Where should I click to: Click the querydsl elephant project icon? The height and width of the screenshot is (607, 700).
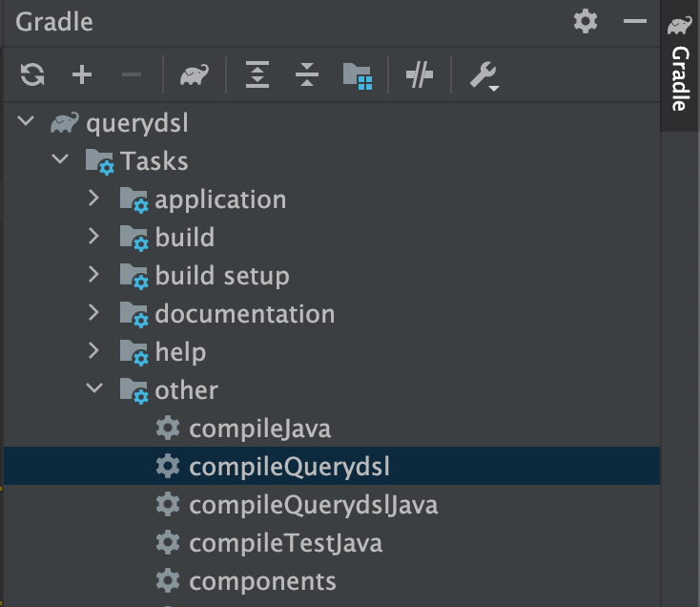click(x=64, y=123)
